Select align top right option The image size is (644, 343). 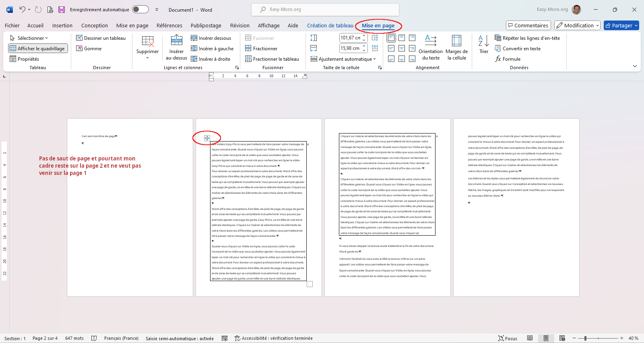[x=412, y=38]
